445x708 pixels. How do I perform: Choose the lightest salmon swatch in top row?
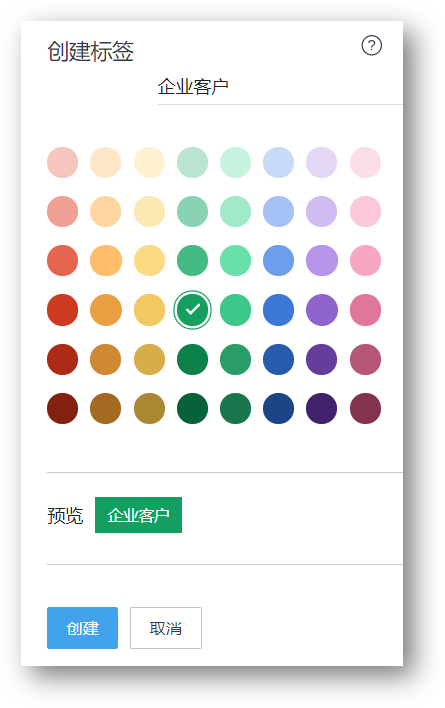point(62,162)
